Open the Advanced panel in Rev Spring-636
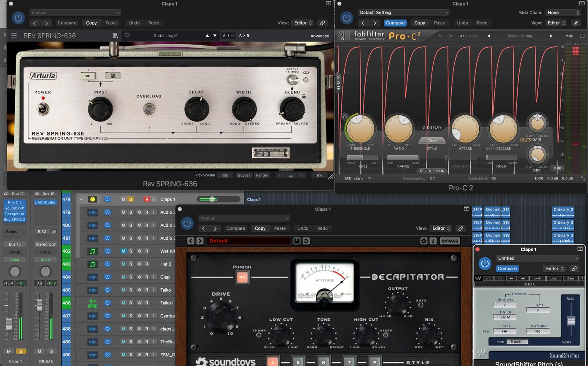Screen dimensions: 588x366 click(320, 36)
